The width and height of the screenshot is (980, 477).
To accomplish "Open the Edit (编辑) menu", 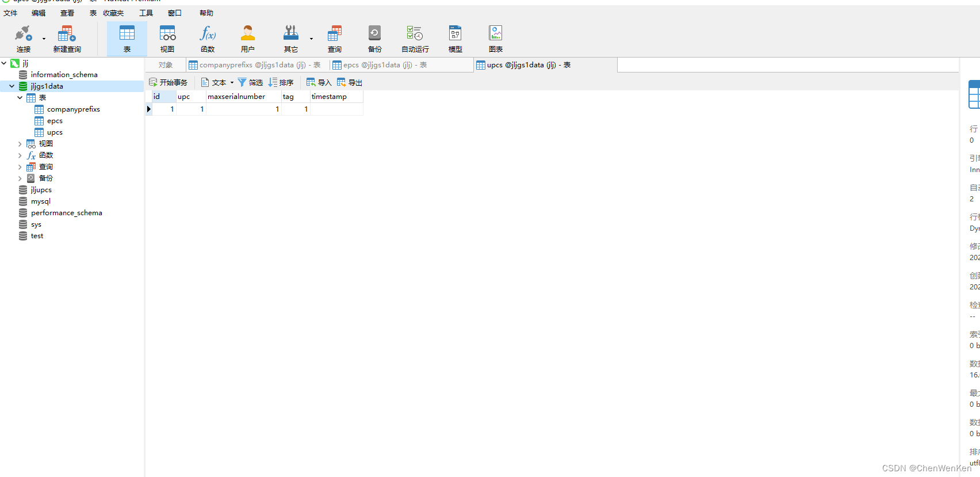I will (39, 13).
